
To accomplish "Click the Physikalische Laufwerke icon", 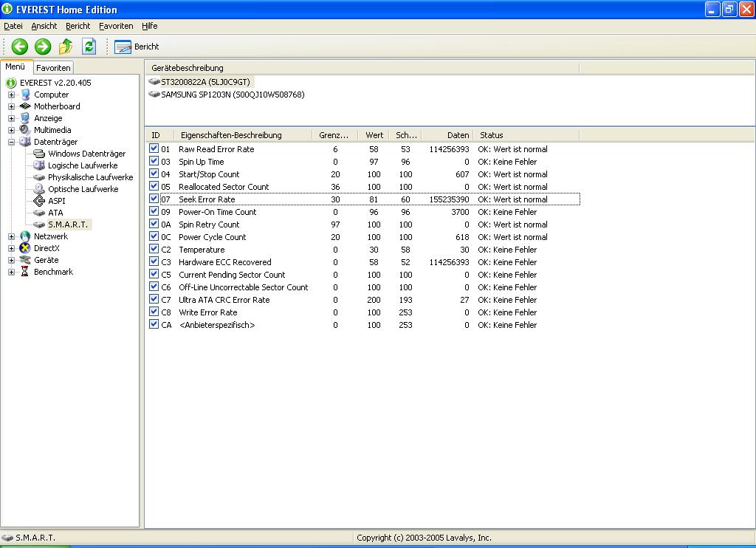I will 39,177.
